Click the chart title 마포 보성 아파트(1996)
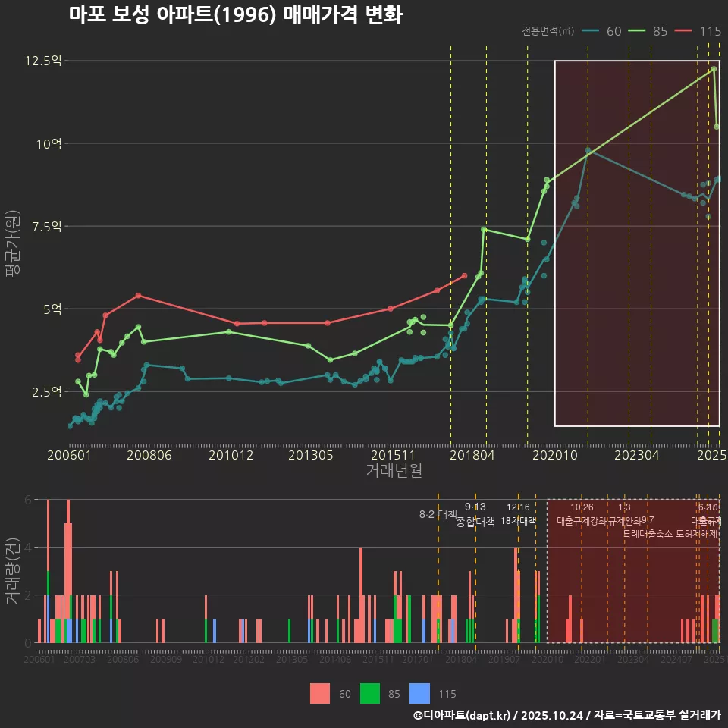The height and width of the screenshot is (728, 728). coord(235,14)
